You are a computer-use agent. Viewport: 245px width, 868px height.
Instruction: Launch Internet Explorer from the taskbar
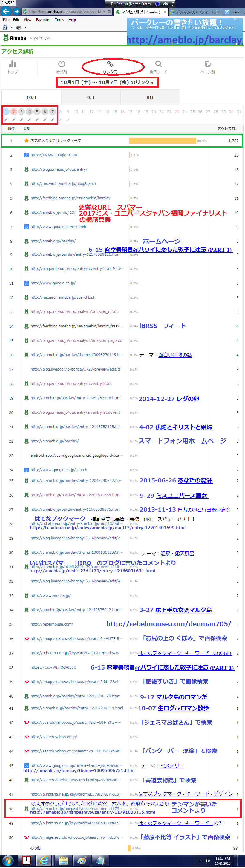[44, 861]
